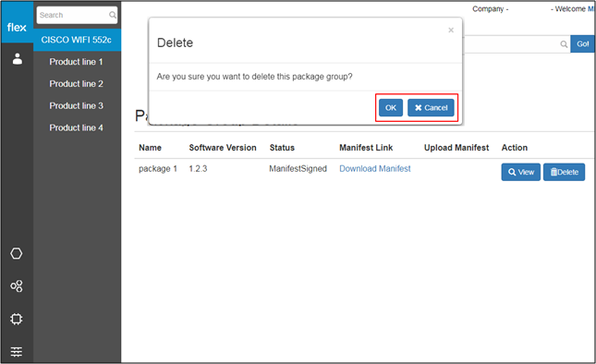Delete package 1 from the table
Screen dimensions: 596x364
pos(564,172)
